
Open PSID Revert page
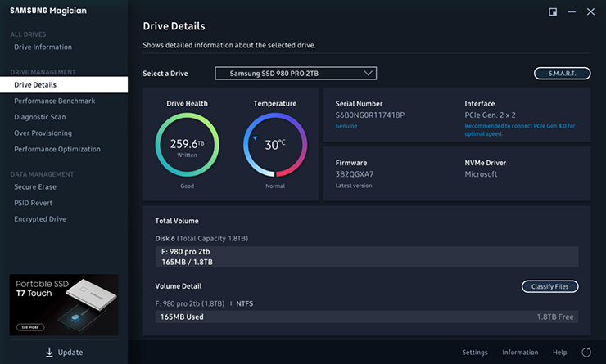[x=34, y=203]
